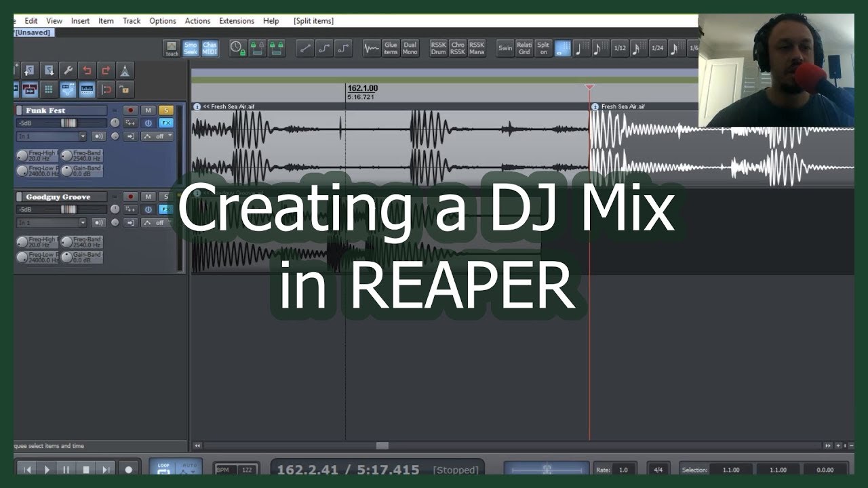Open Funk Fest automation mode dropdown
Image resolution: width=868 pixels, height=488 pixels.
click(157, 136)
